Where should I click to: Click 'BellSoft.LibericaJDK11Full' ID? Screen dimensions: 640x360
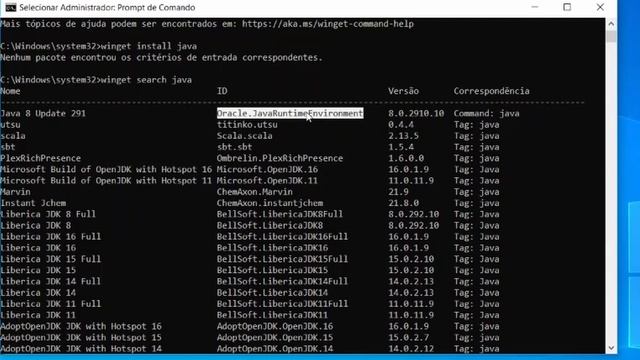coord(282,304)
